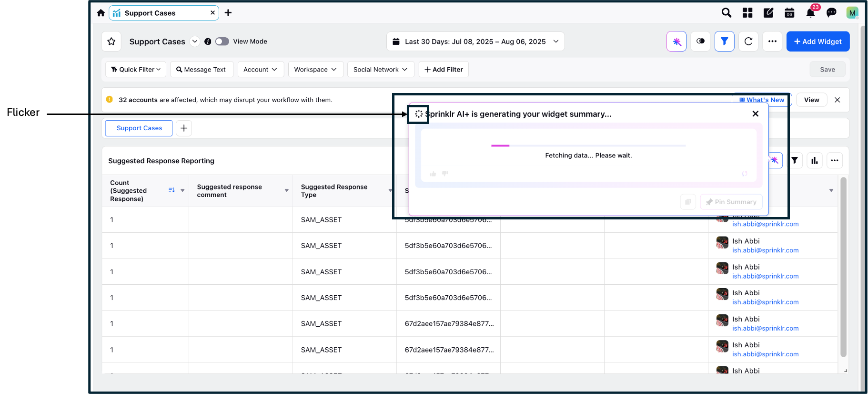The height and width of the screenshot is (394, 868).
Task: Open the calendar icon in top bar
Action: tap(789, 13)
